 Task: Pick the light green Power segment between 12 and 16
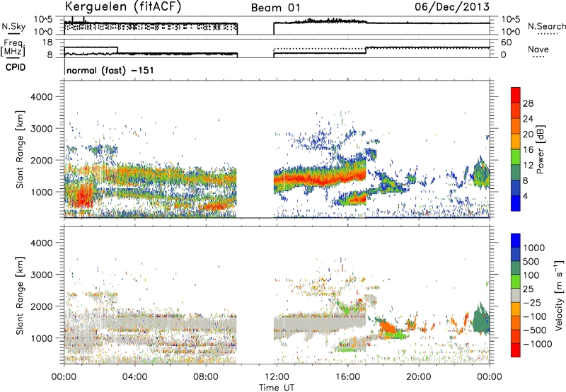tap(516, 157)
